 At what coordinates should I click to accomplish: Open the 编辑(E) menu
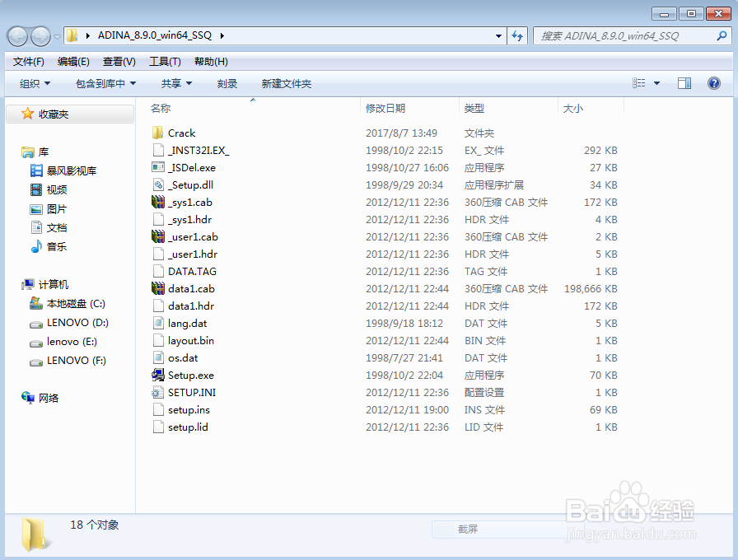pos(73,62)
